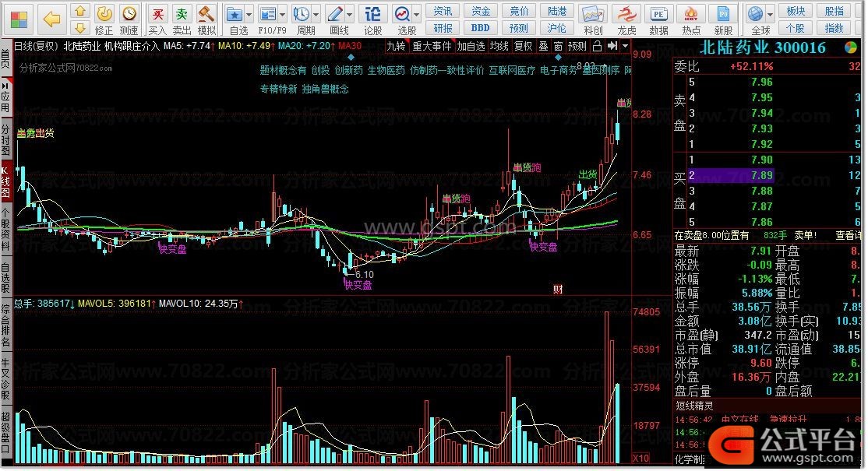The width and height of the screenshot is (868, 471).
Task: Toggle the 均线 moving average display
Action: point(499,47)
